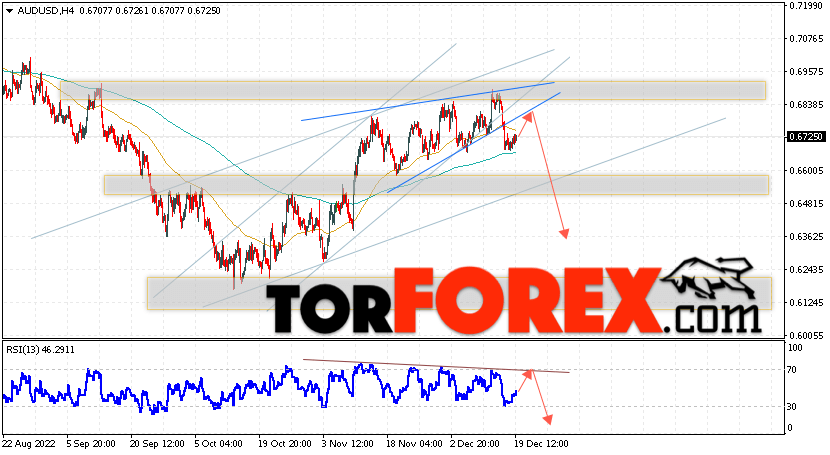This screenshot has width=830, height=455.
Task: Click the 0.69575 price axis label
Action: click(806, 71)
